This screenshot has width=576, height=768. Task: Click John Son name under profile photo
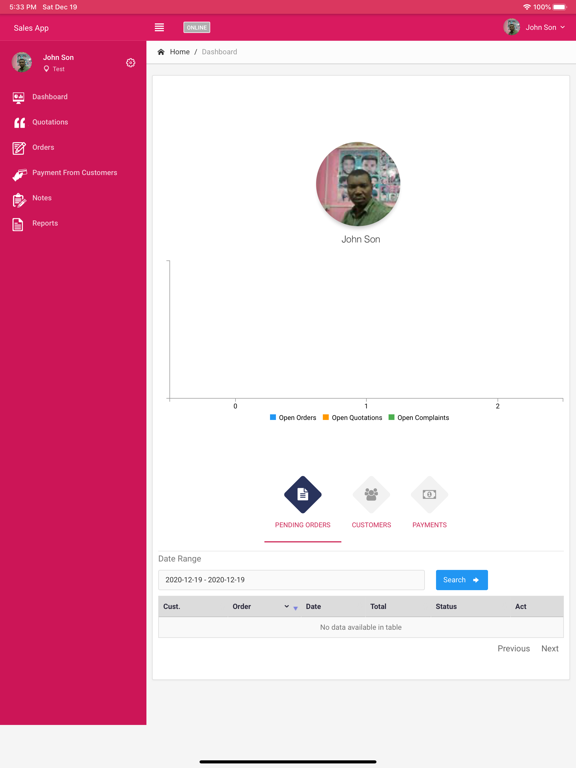tap(360, 240)
